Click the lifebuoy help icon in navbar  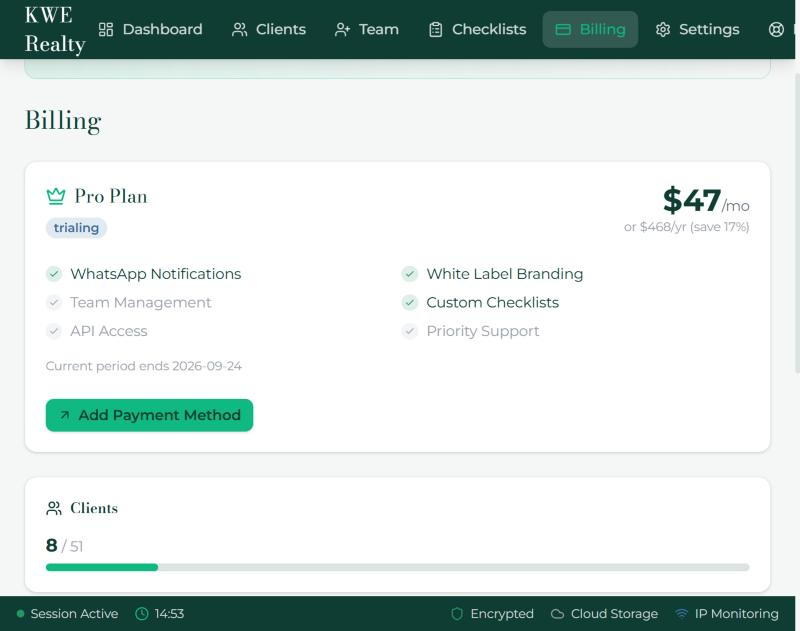(776, 30)
